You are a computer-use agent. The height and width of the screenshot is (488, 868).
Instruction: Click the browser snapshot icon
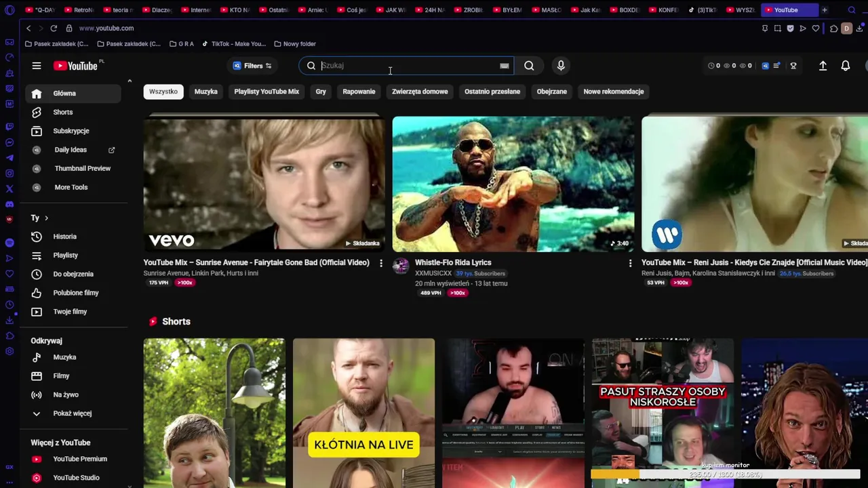tap(778, 28)
